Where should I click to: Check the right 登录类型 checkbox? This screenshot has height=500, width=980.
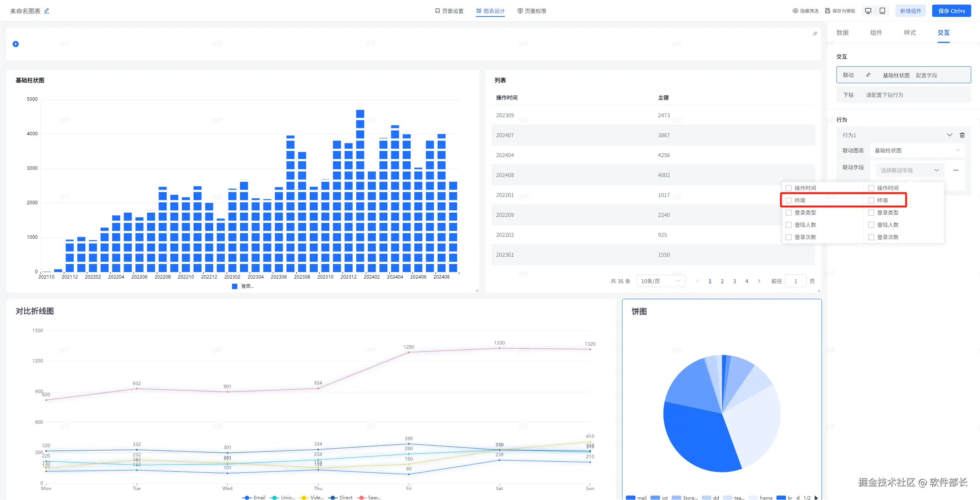pos(871,213)
